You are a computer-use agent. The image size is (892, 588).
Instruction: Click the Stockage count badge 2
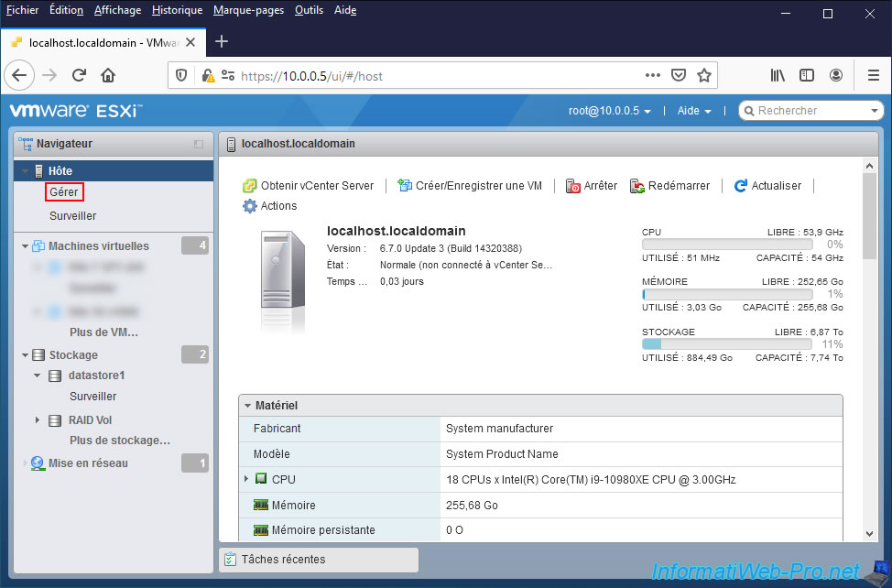click(195, 354)
